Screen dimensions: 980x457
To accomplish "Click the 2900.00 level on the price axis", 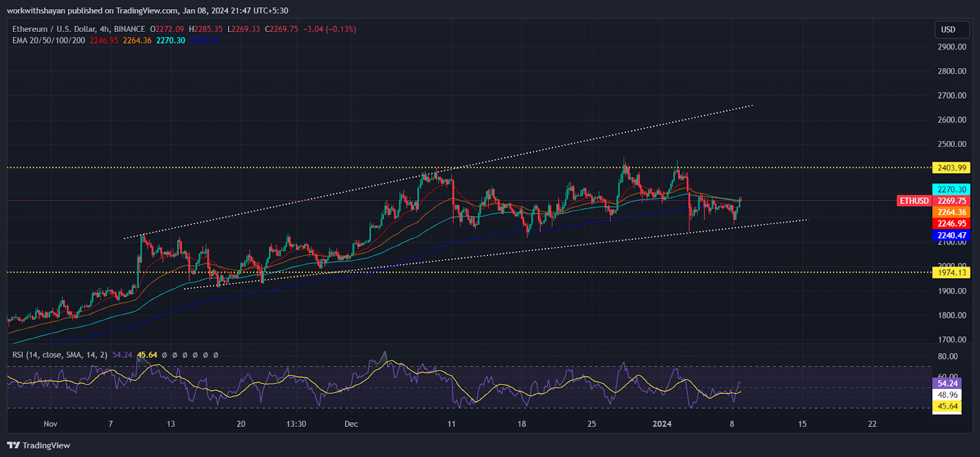I will pos(951,47).
